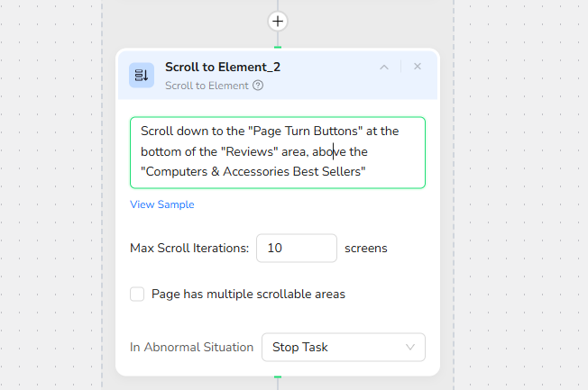
Task: Click the "Max Scroll Iterations:" label
Action: [x=189, y=248]
